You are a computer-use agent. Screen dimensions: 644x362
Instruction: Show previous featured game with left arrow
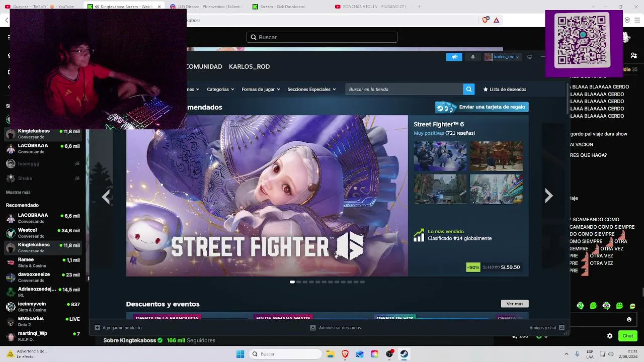pyautogui.click(x=106, y=196)
